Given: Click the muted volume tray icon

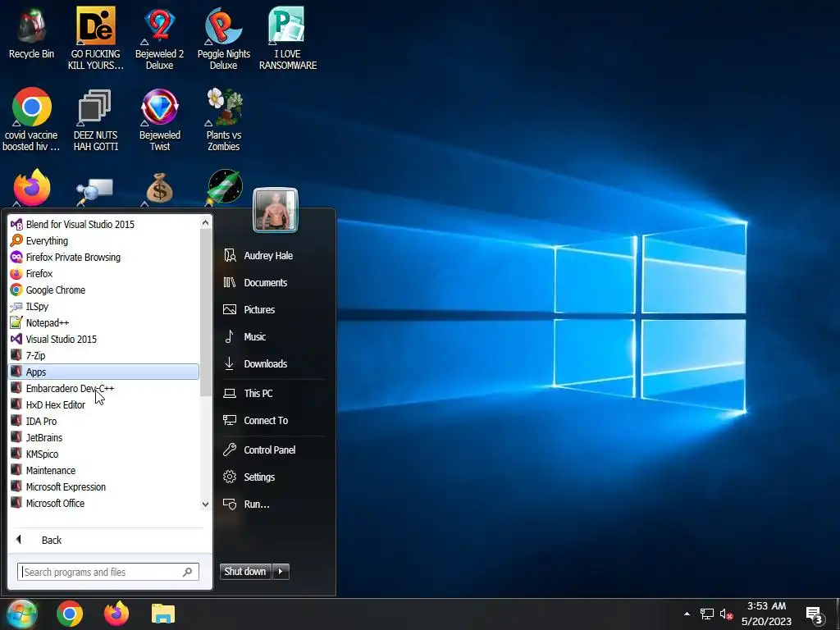Looking at the screenshot, I should click(x=727, y=614).
